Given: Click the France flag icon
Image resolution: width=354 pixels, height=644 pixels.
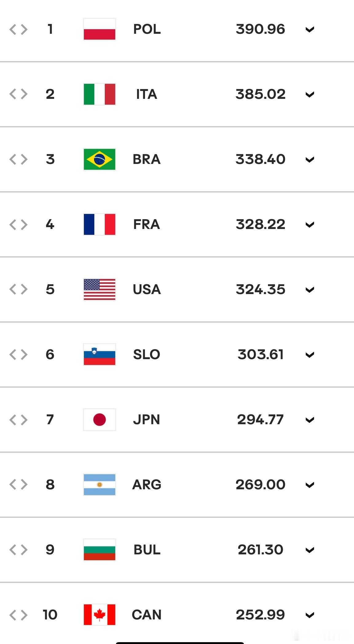Looking at the screenshot, I should (x=100, y=224).
